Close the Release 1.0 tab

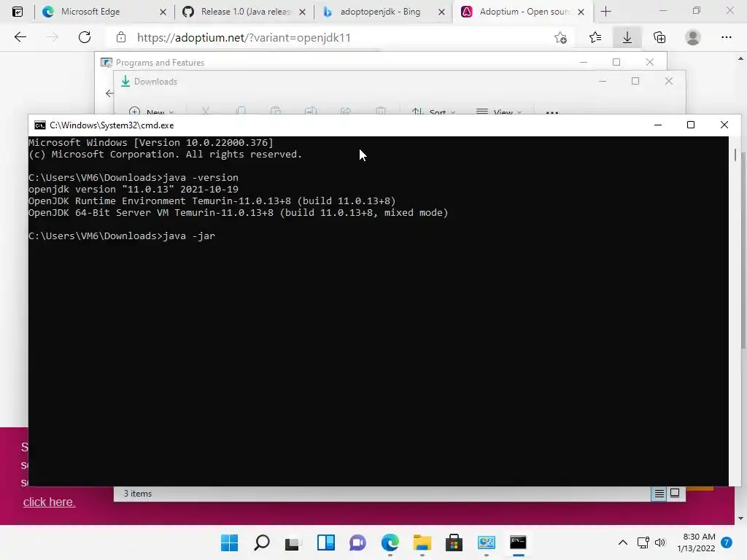tap(302, 12)
